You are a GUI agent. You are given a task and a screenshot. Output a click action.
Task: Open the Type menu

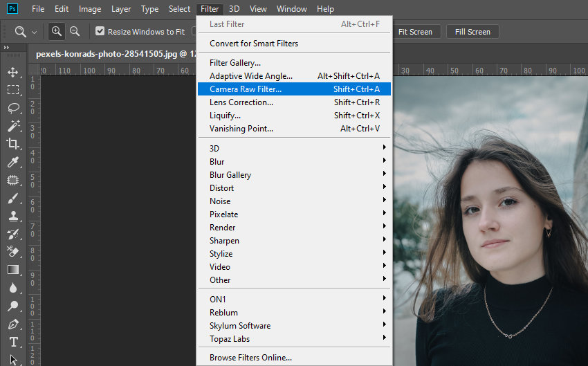pos(149,8)
